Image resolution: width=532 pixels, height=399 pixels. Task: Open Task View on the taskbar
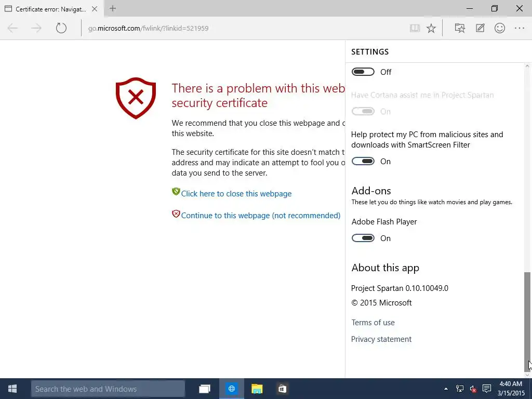click(x=205, y=389)
